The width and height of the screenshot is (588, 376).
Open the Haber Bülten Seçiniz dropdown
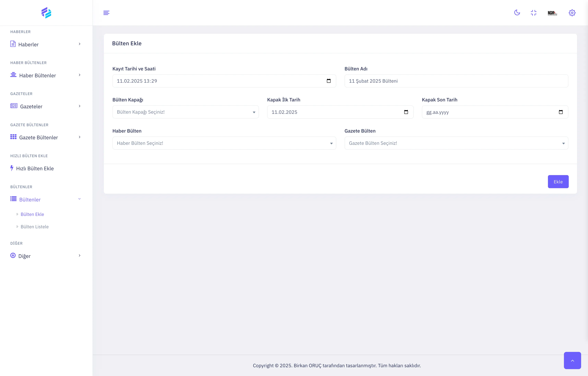coord(224,143)
